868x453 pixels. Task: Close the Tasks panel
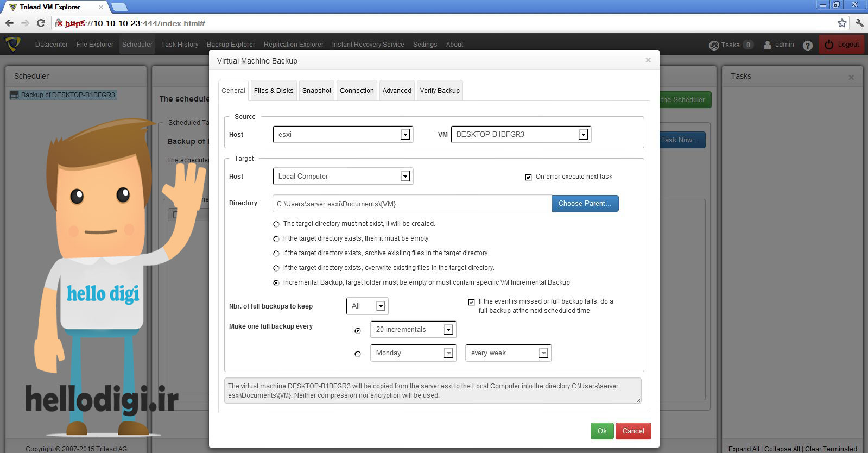coord(851,77)
